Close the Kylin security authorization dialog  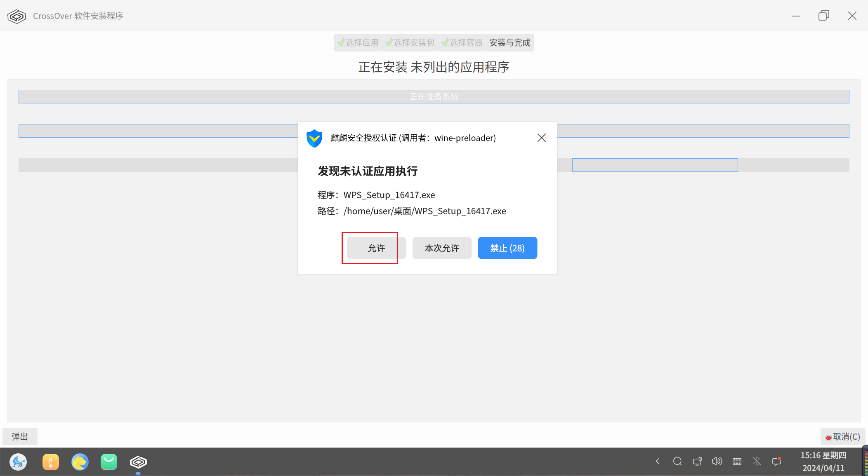[x=541, y=138]
